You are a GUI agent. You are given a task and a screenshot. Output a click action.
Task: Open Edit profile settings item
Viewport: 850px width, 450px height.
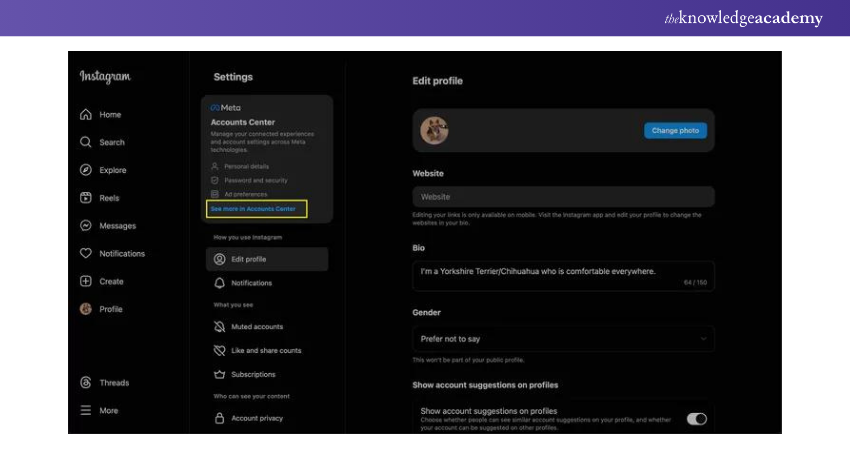[x=267, y=259]
